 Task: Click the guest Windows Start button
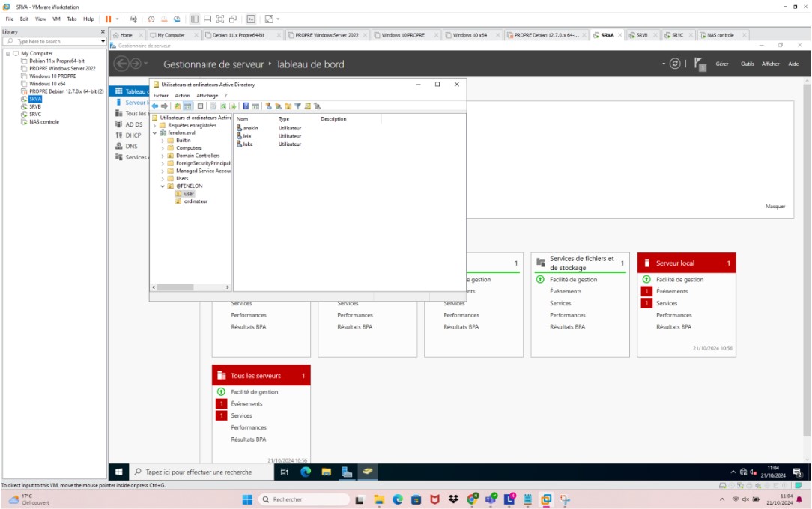point(118,472)
